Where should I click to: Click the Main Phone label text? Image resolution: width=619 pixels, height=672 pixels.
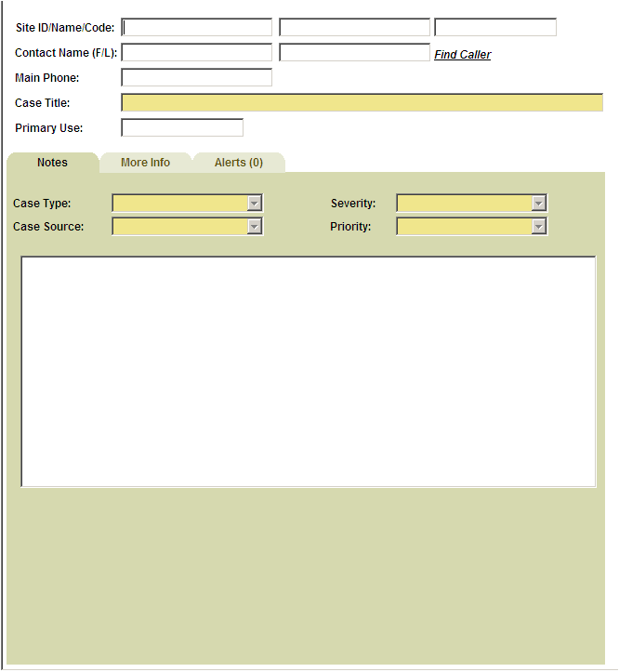click(47, 78)
